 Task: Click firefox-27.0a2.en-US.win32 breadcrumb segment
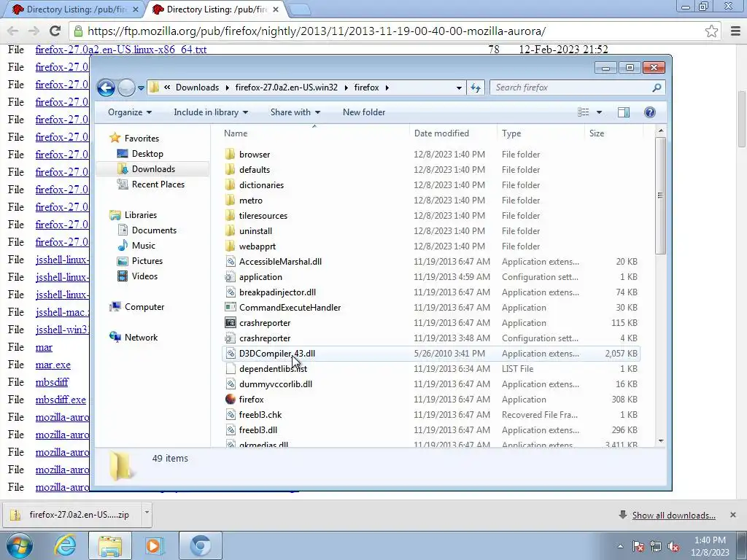[286, 87]
